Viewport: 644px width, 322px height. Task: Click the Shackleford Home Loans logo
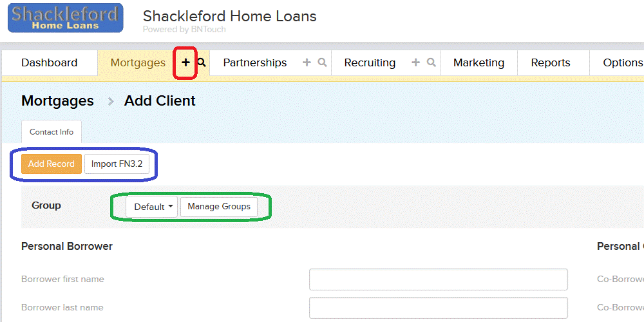(x=65, y=17)
